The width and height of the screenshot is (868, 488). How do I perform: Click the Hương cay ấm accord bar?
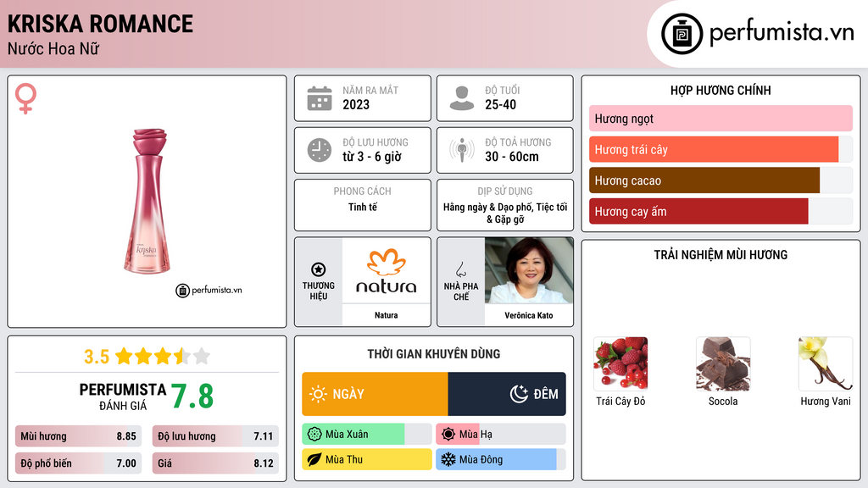[721, 211]
